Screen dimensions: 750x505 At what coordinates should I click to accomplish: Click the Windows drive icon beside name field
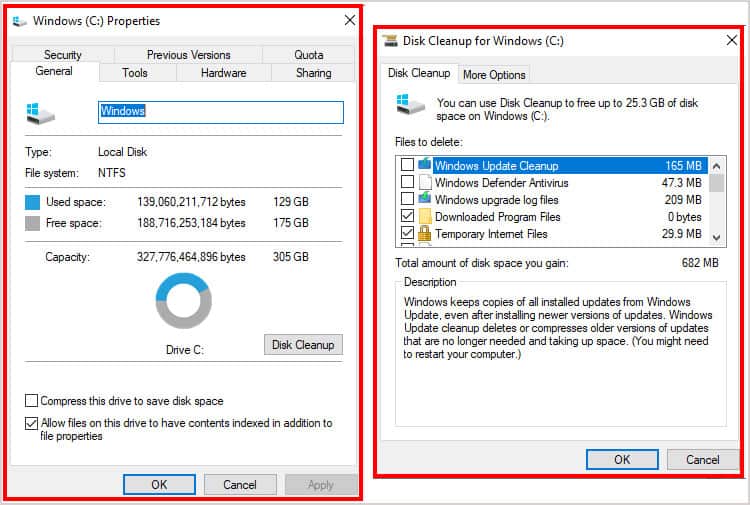[40, 113]
